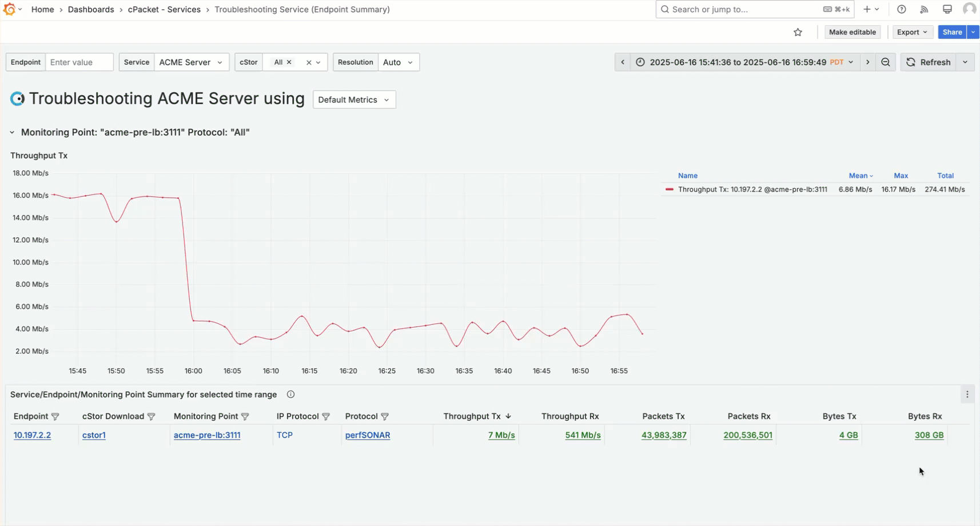Filter the IP Protocol column
The height and width of the screenshot is (526, 980).
pos(326,417)
